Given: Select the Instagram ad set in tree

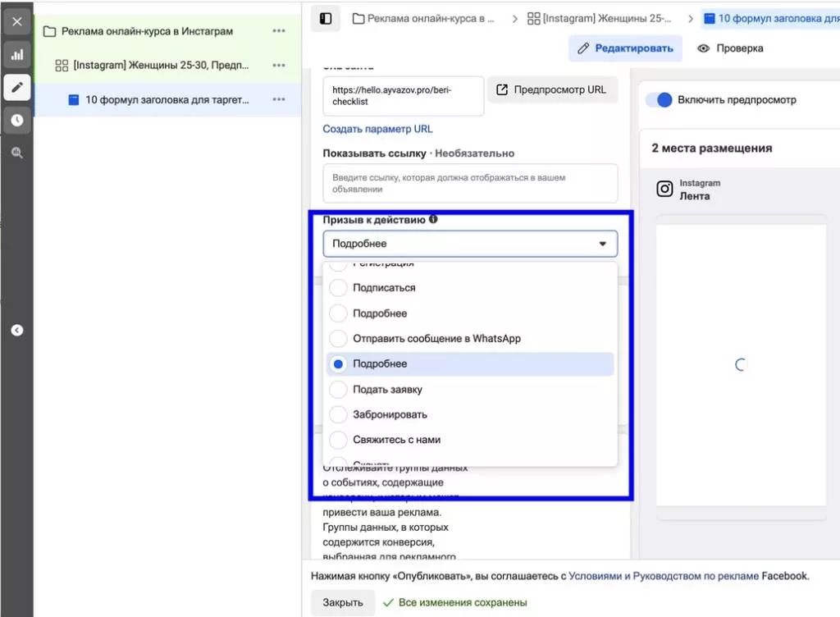Looking at the screenshot, I should click(161, 66).
